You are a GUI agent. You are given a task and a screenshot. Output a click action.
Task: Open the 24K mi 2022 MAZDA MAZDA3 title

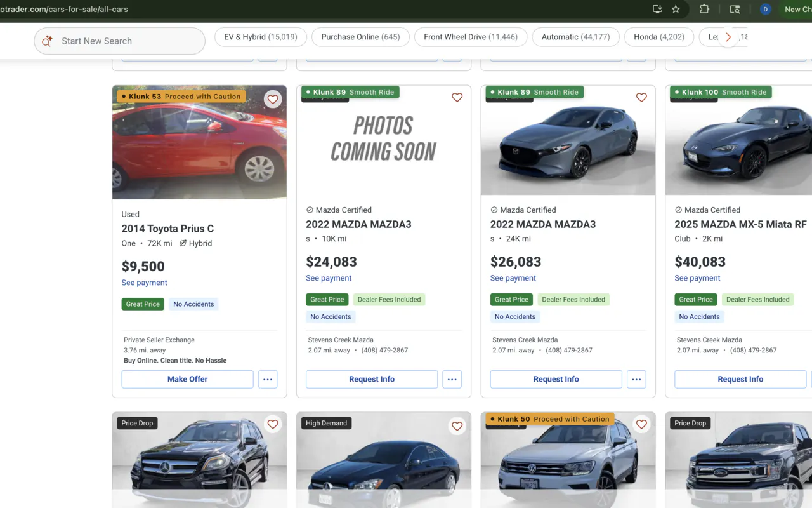pyautogui.click(x=543, y=224)
